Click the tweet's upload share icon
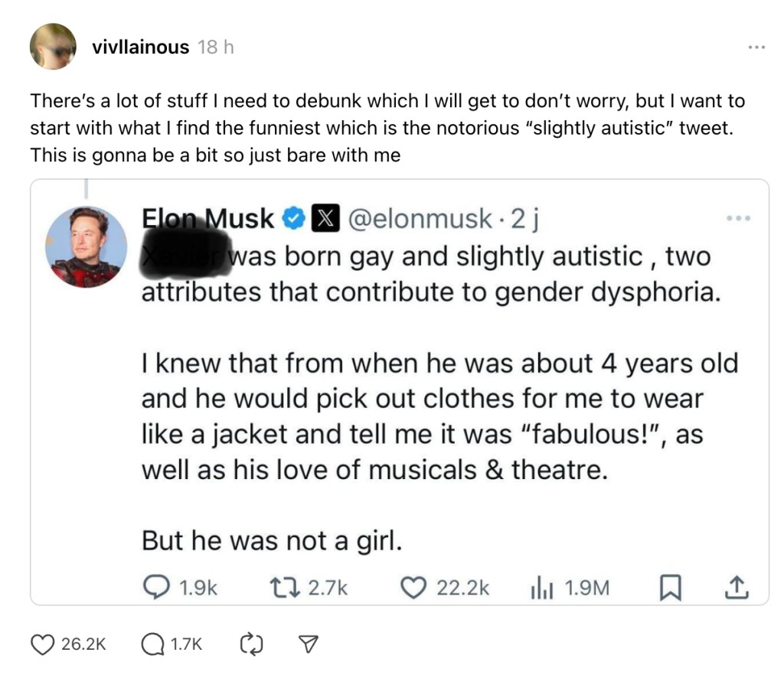 (733, 587)
